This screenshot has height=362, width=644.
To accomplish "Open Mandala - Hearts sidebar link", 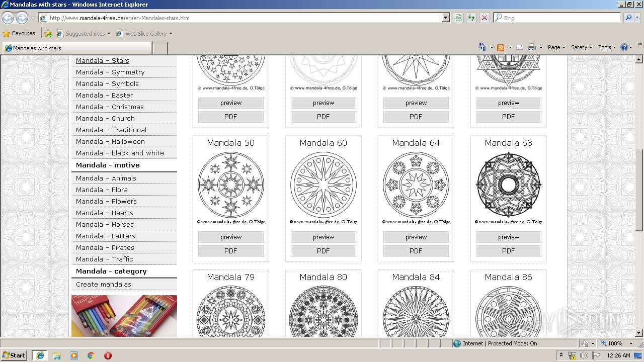I will pos(105,213).
